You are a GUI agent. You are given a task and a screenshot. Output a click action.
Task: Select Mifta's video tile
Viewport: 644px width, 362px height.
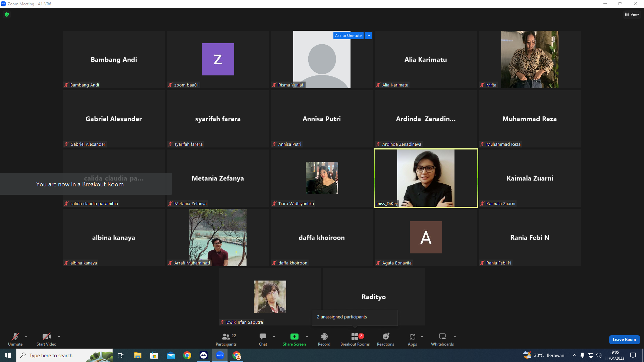(x=530, y=59)
